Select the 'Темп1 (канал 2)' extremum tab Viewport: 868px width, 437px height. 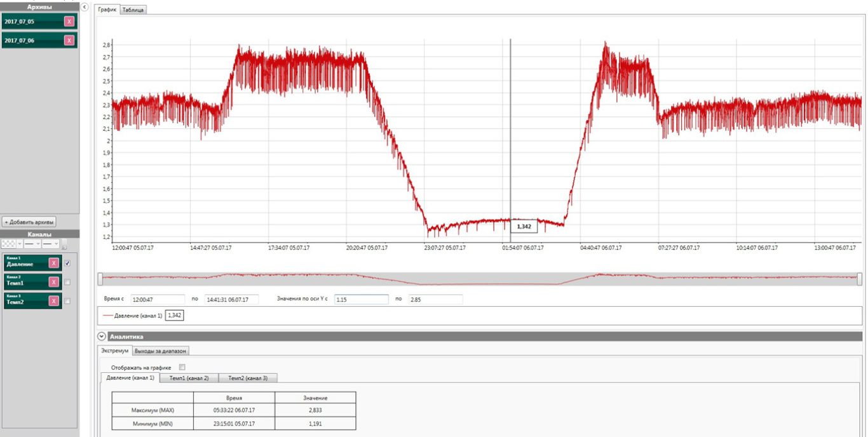pyautogui.click(x=189, y=378)
